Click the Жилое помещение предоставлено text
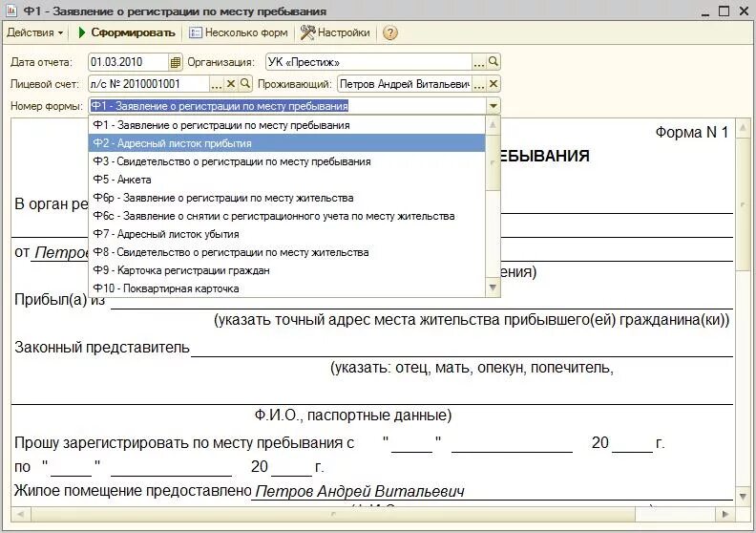This screenshot has width=756, height=533. tap(133, 491)
